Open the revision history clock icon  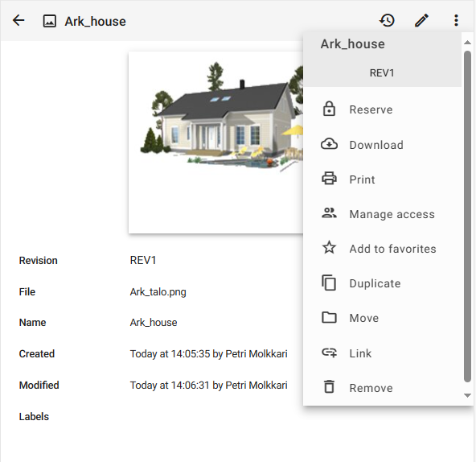click(387, 21)
